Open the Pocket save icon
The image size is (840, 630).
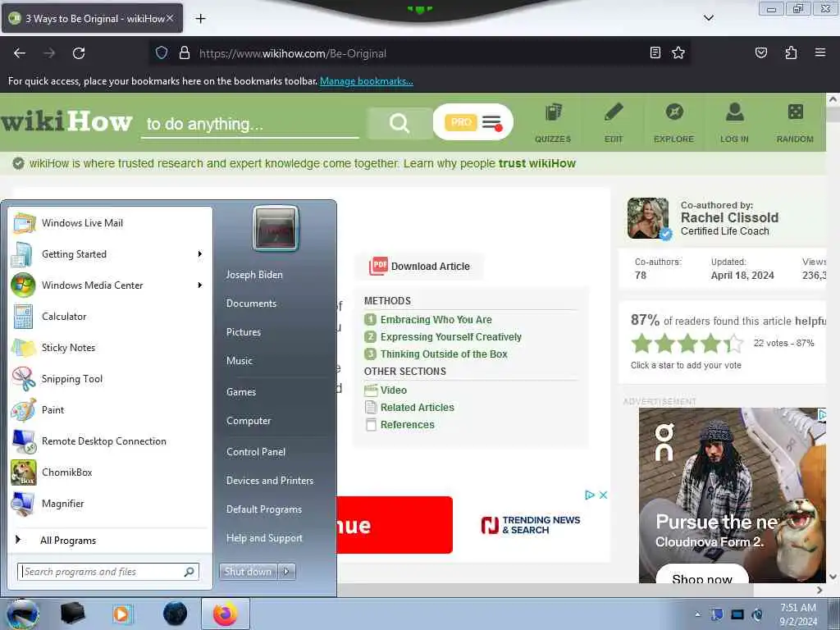tap(760, 52)
